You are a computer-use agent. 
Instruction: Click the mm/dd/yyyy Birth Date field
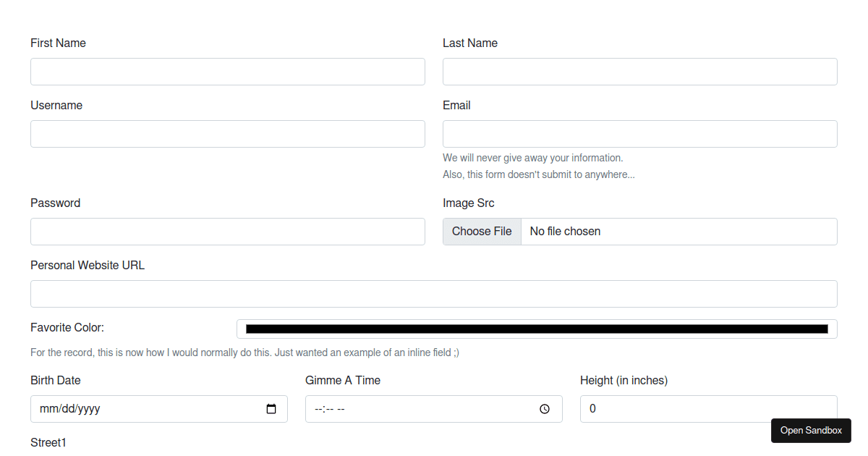click(x=145, y=409)
